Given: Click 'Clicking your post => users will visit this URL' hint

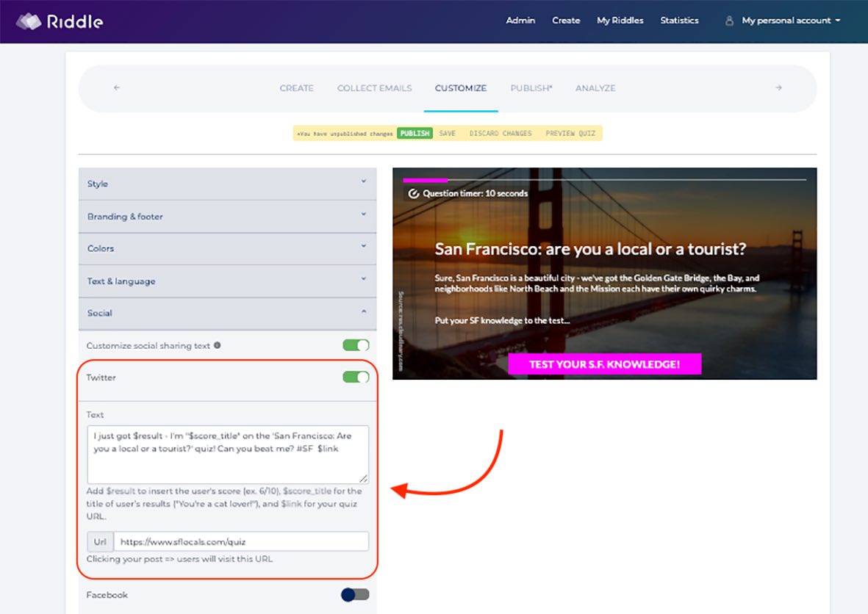Looking at the screenshot, I should click(179, 559).
